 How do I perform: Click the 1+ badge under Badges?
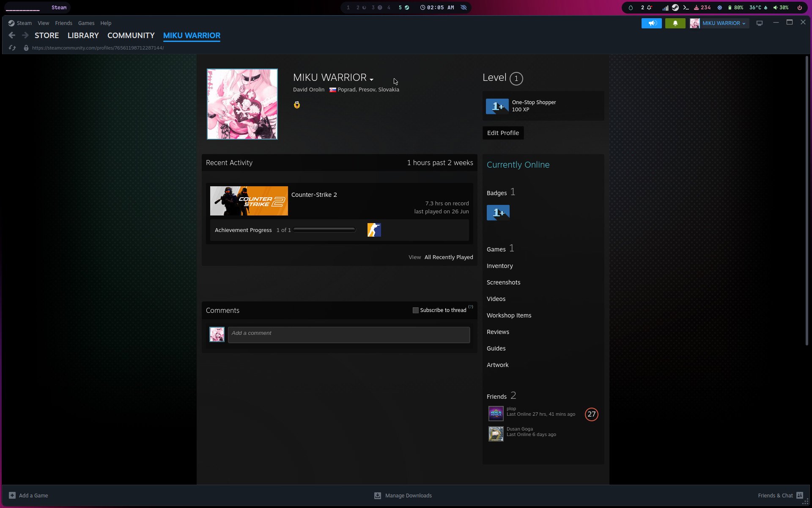[x=498, y=213]
